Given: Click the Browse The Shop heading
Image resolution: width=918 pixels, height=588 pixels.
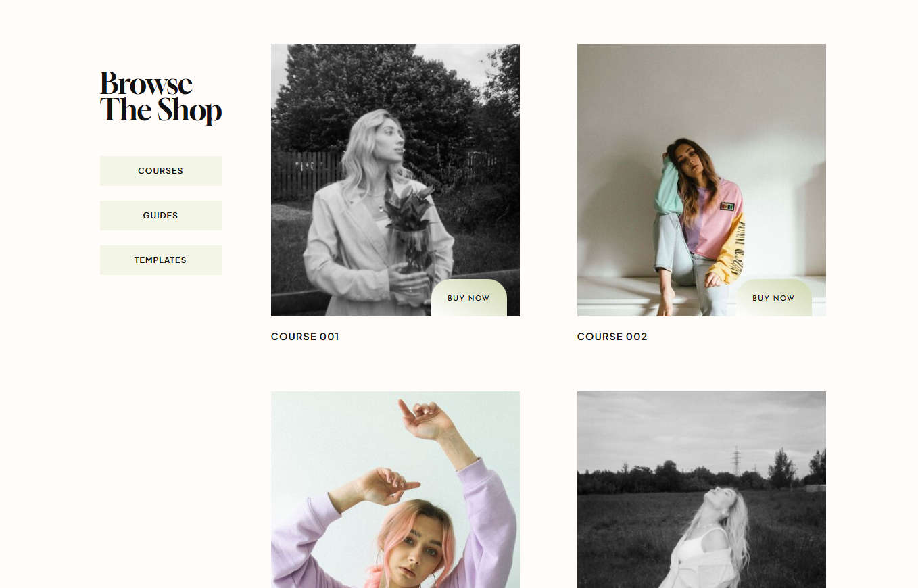Looking at the screenshot, I should pyautogui.click(x=161, y=97).
